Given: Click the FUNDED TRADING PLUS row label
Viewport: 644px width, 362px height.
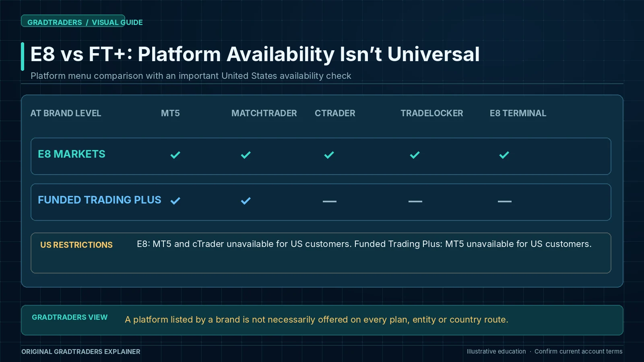Looking at the screenshot, I should tap(99, 200).
